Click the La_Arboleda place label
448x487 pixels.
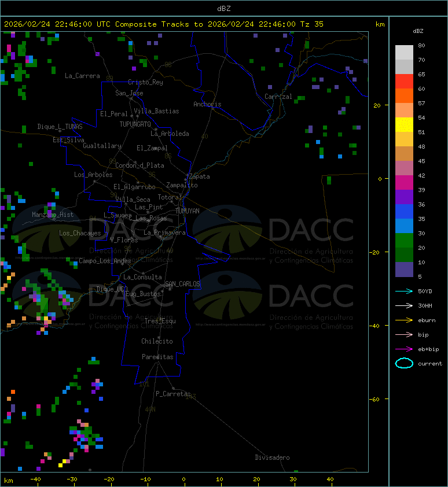[x=170, y=134]
